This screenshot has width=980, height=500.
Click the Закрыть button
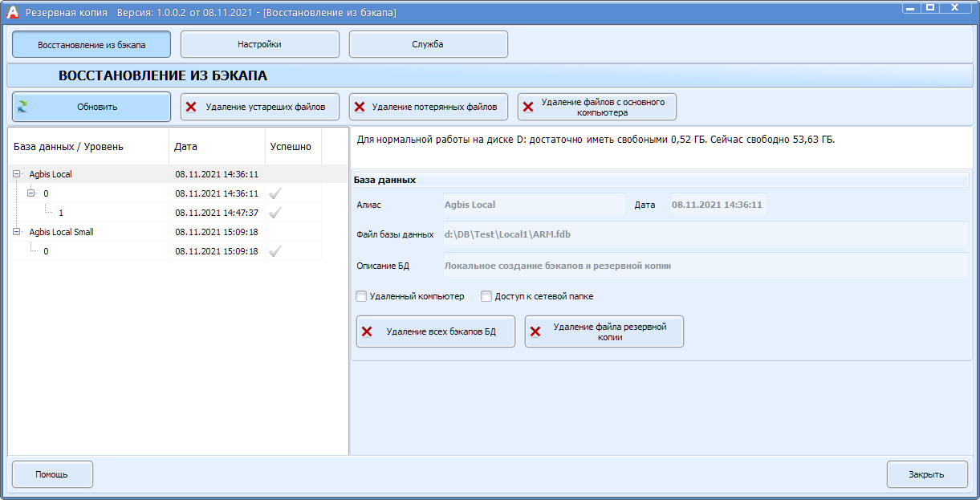tap(927, 474)
